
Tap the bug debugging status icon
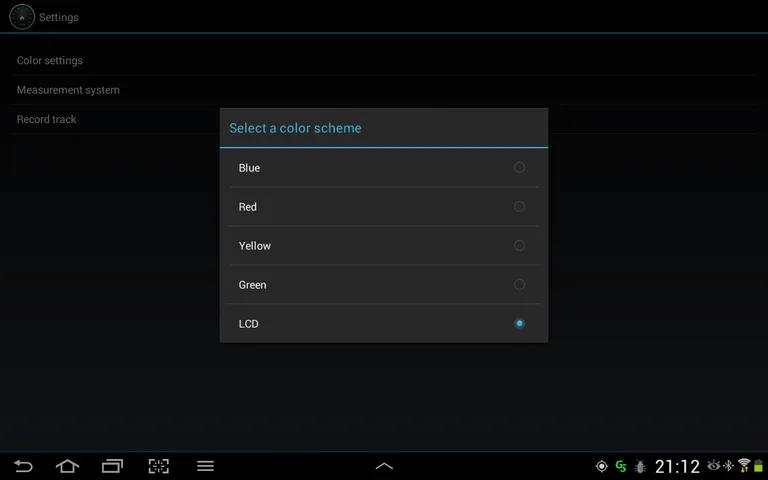(x=640, y=466)
